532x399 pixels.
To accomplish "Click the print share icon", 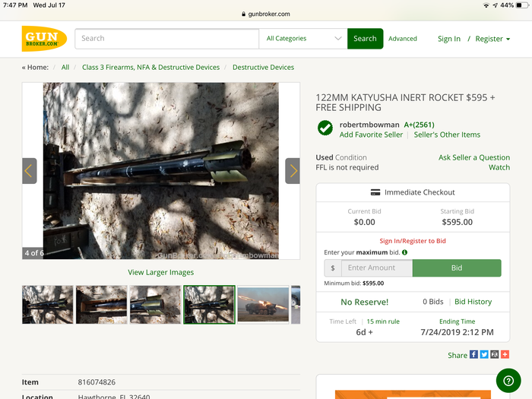I will [495, 355].
